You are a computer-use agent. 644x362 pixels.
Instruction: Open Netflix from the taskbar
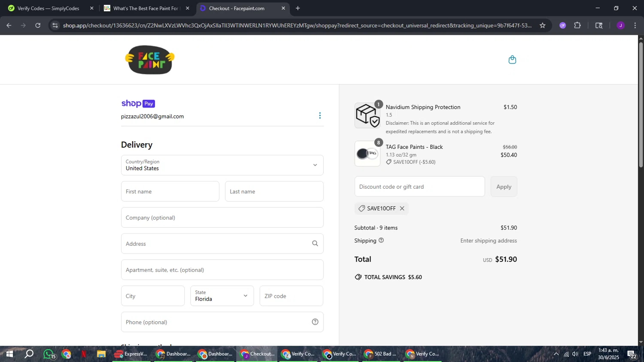[84, 354]
